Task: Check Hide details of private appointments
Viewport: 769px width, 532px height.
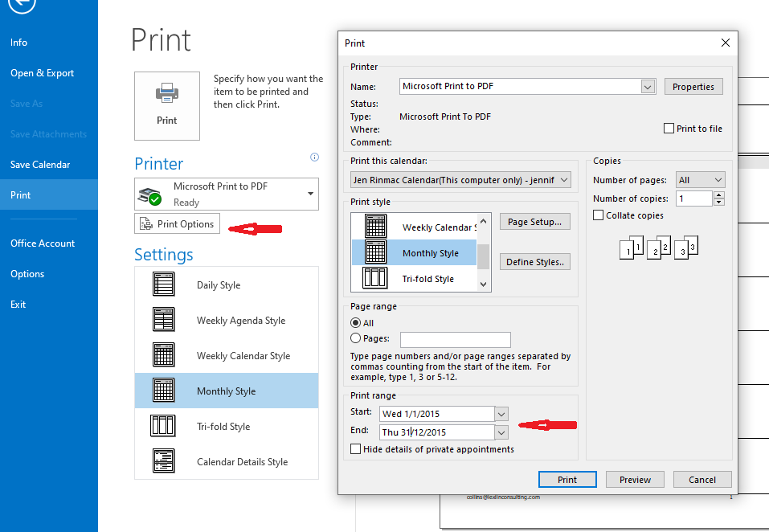Action: 355,449
